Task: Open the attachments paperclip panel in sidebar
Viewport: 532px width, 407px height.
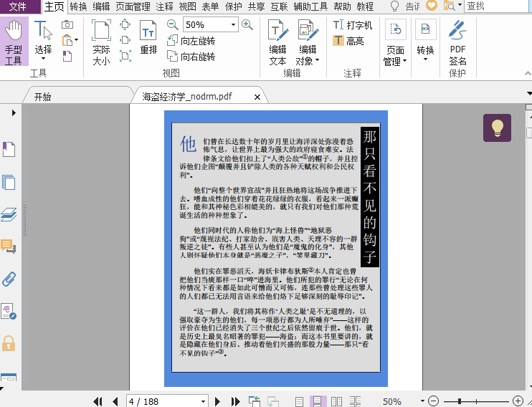Action: point(9,279)
